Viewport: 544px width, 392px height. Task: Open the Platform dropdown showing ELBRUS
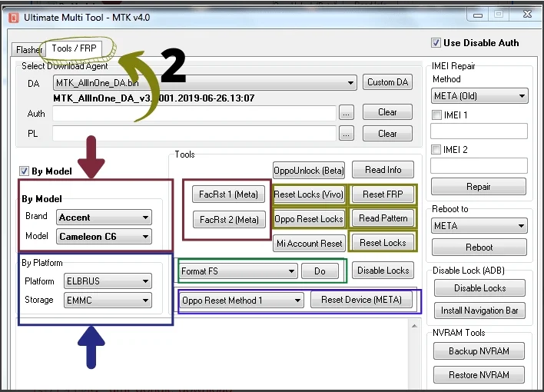click(108, 281)
